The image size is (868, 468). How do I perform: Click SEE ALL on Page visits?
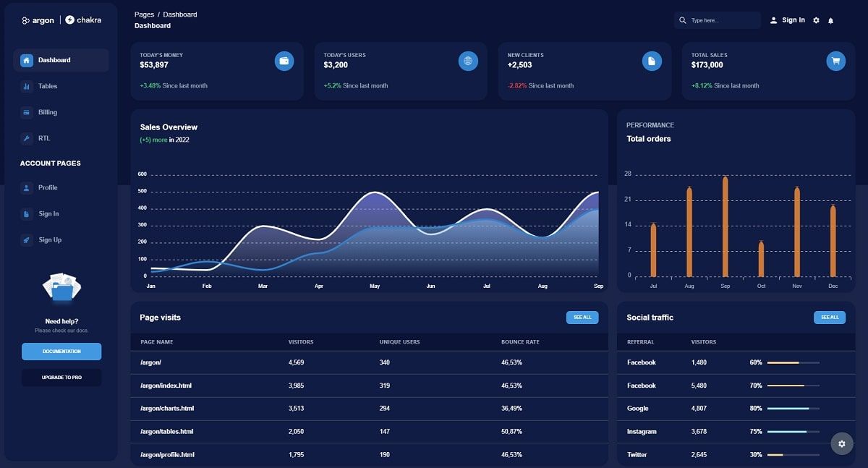coord(582,317)
